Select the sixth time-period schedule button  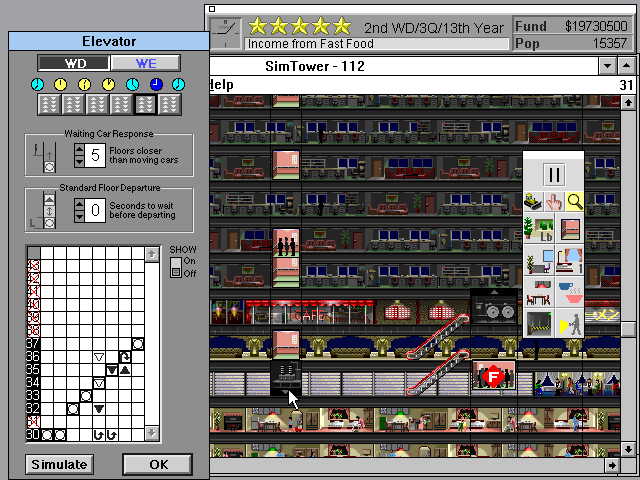point(169,104)
